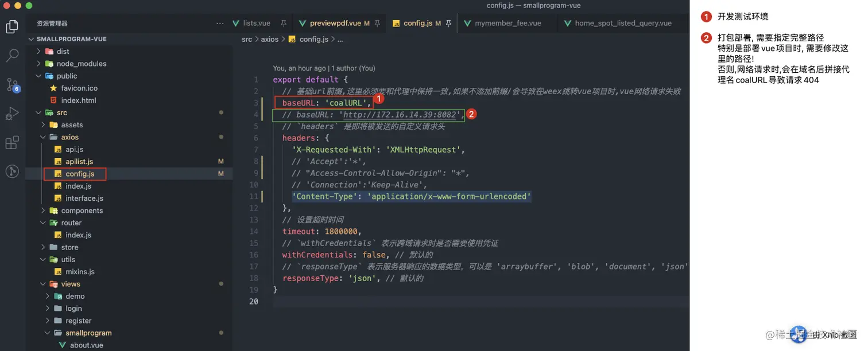Expand the components folder
Screen dimensions: 868x351
click(x=44, y=210)
